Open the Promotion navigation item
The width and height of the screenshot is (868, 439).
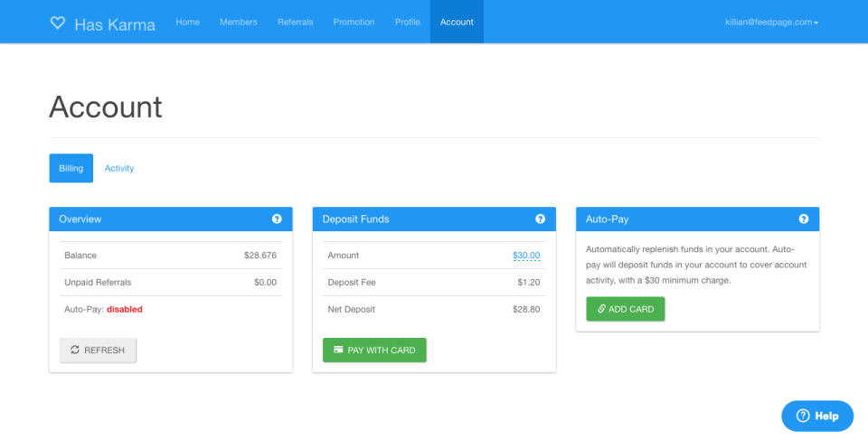pos(354,22)
